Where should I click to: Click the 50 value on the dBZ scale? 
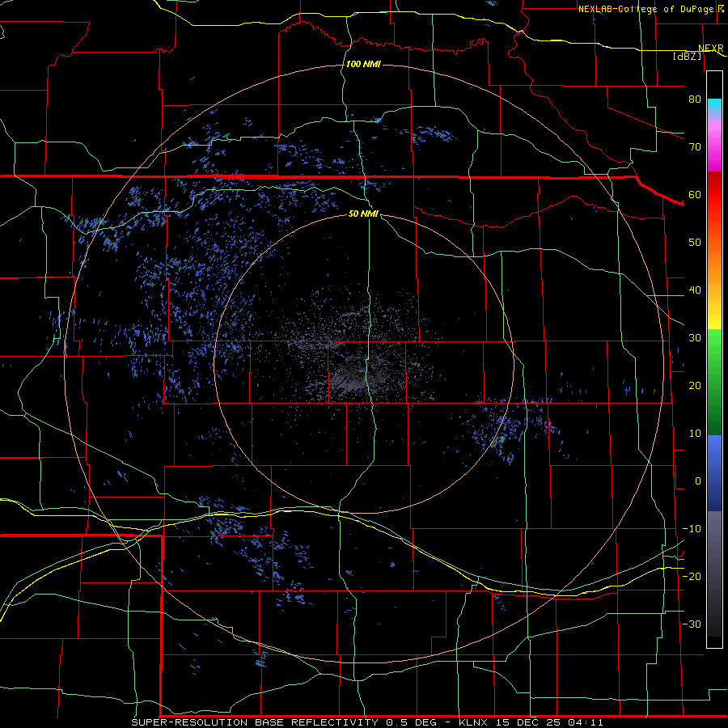click(x=695, y=243)
